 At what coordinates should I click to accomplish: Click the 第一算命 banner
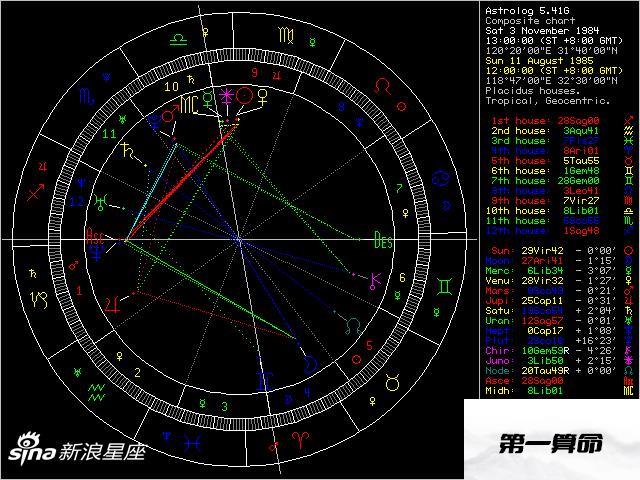(552, 441)
